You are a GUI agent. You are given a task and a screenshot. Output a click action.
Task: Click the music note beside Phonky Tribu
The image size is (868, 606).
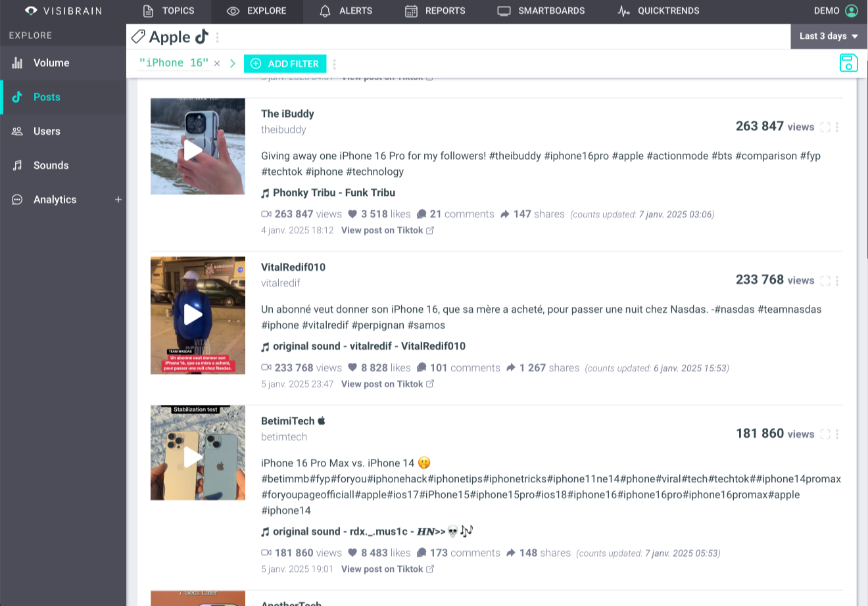pos(265,193)
